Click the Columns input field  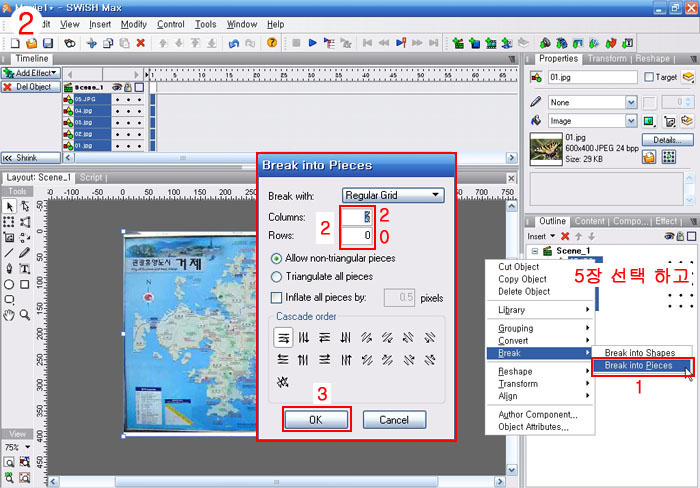(x=357, y=217)
